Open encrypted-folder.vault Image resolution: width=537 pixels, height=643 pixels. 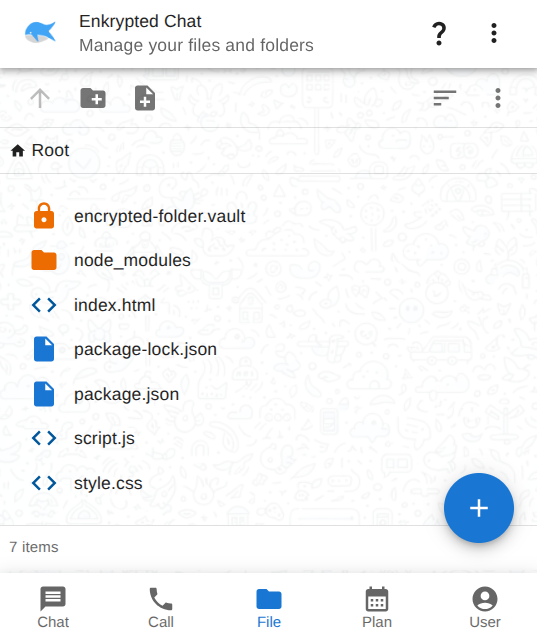pyautogui.click(x=159, y=216)
